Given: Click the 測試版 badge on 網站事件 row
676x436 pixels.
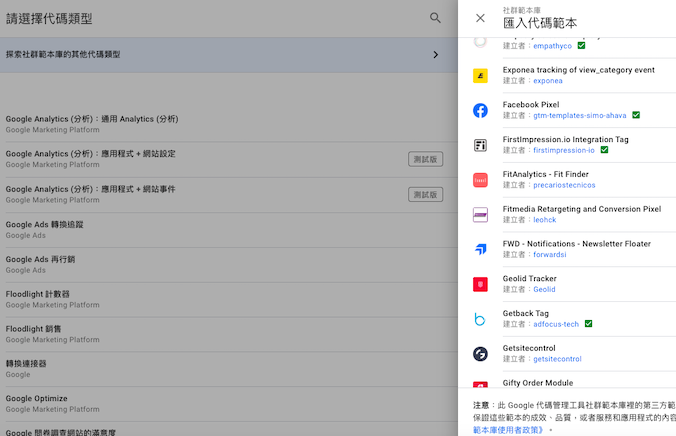Looking at the screenshot, I should click(426, 194).
